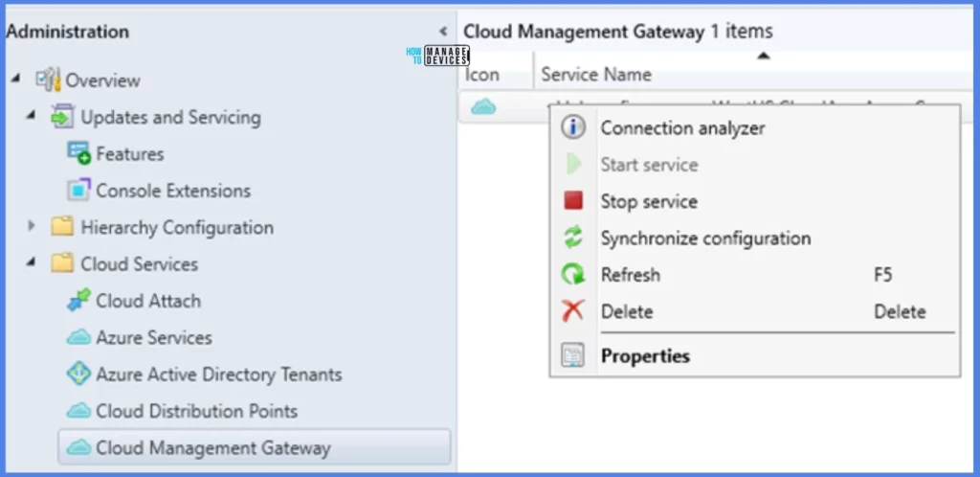
Task: Choose Connection analyzer from context menu
Action: click(755, 128)
